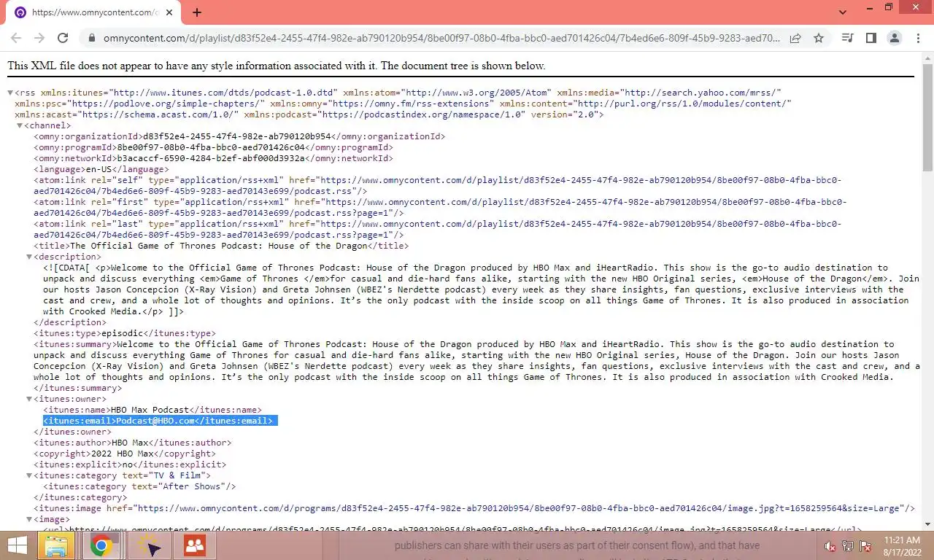Bookmark this tab with the star
Viewport: 934px width, 560px height.
[819, 38]
